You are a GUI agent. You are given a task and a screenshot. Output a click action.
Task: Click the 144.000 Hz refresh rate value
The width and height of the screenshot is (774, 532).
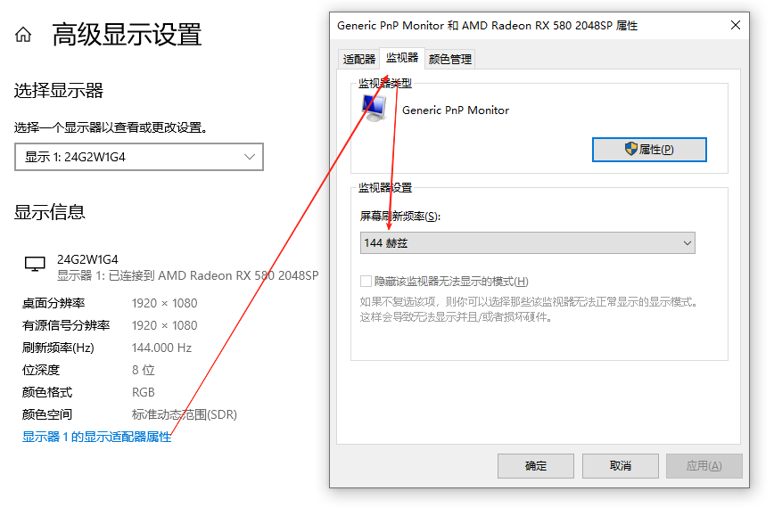tap(162, 348)
